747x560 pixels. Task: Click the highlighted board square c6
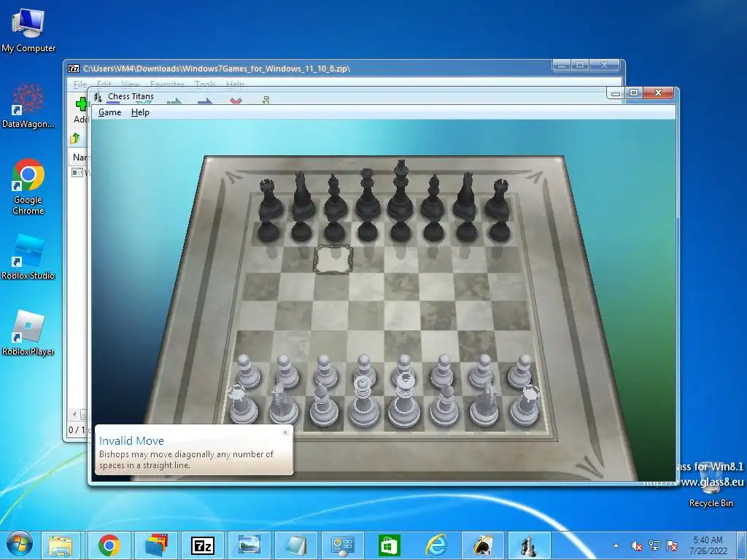click(333, 260)
